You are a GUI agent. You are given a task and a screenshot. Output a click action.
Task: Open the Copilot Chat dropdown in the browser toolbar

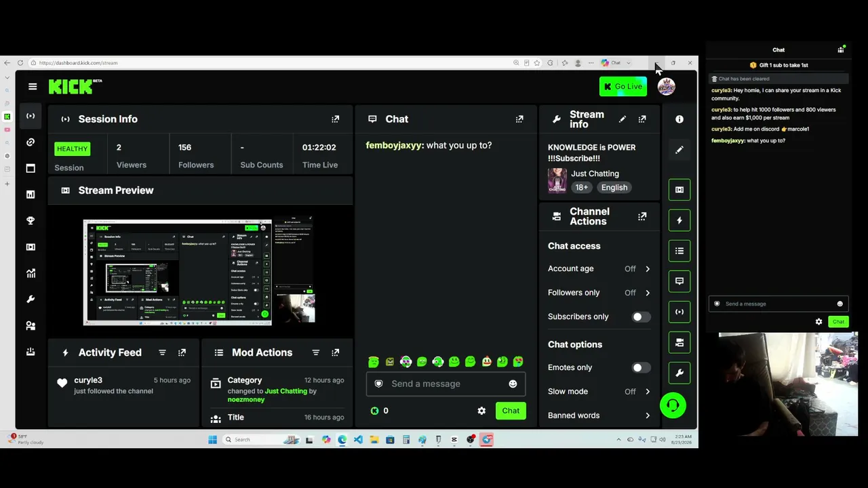pos(616,63)
